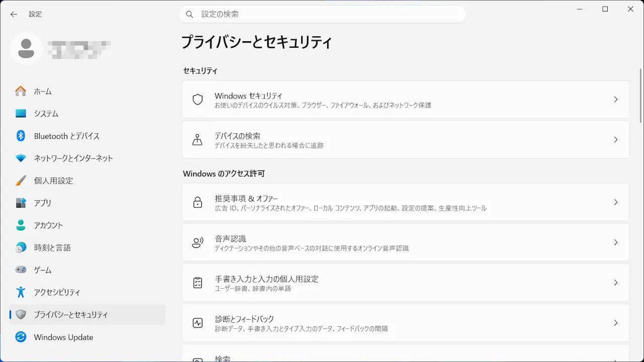The height and width of the screenshot is (362, 644).
Task: Click the user profile avatar
Action: click(26, 48)
